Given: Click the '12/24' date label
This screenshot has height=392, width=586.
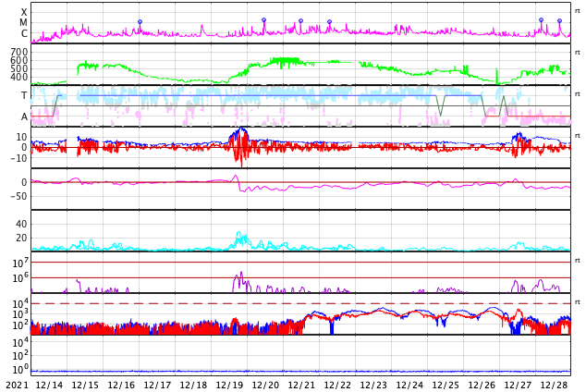Looking at the screenshot, I should pos(409,385).
